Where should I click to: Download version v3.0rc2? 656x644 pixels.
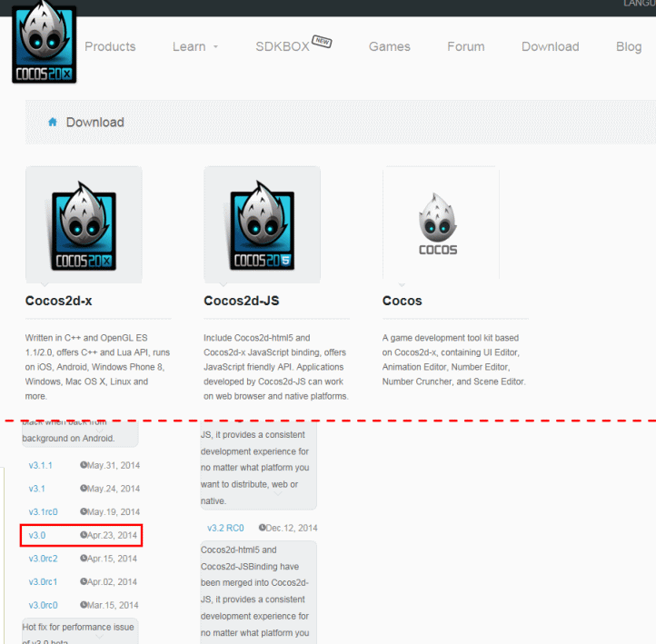43,559
